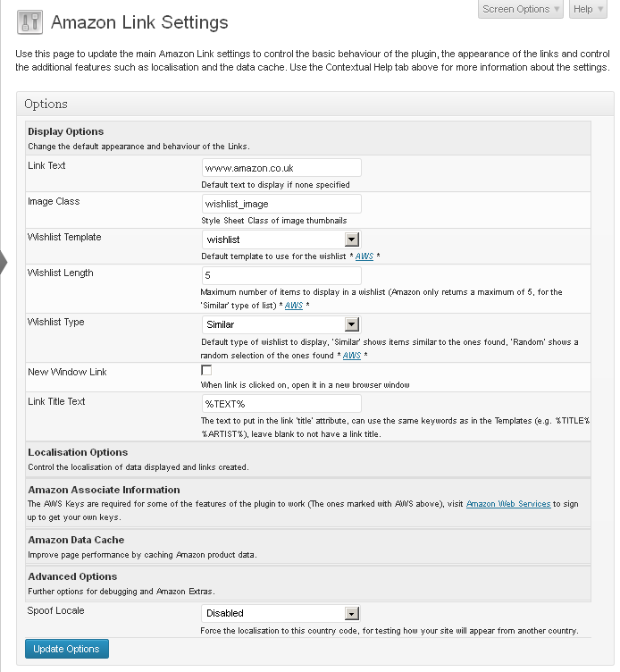Click the Update Options button
The height and width of the screenshot is (672, 620).
(67, 649)
